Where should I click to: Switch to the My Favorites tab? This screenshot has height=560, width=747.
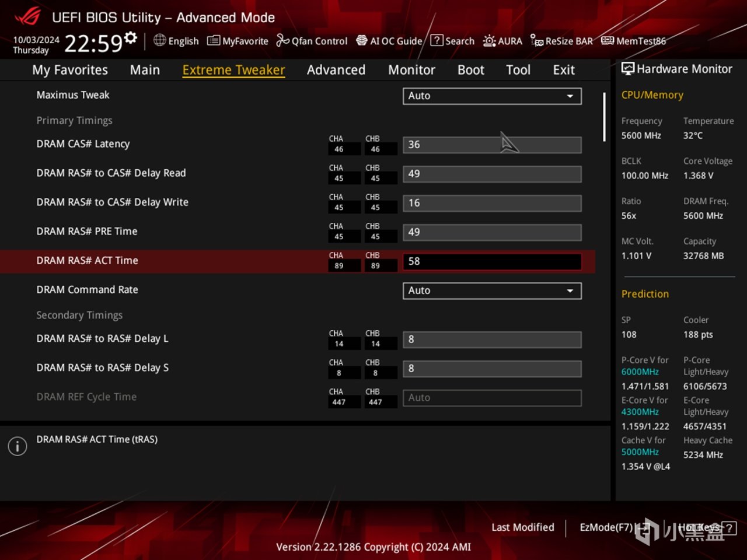tap(70, 70)
